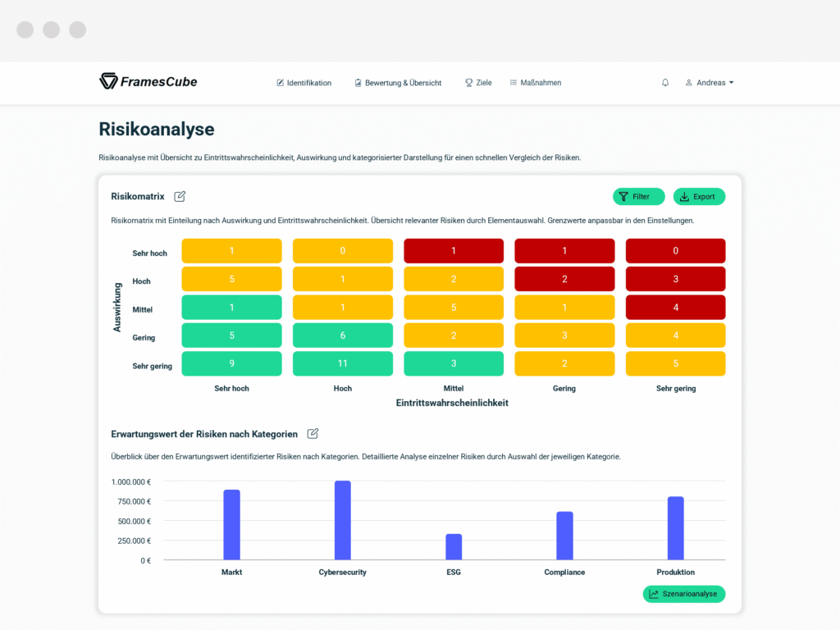Select green cell Sehr gering impact, Sehr hoch probability
This screenshot has width=840, height=630.
coord(231,363)
